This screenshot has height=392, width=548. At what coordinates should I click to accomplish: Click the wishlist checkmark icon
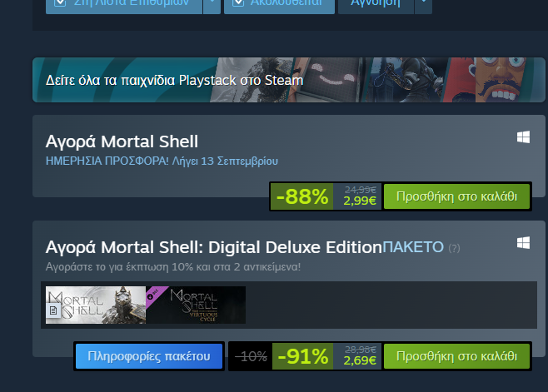(x=60, y=2)
